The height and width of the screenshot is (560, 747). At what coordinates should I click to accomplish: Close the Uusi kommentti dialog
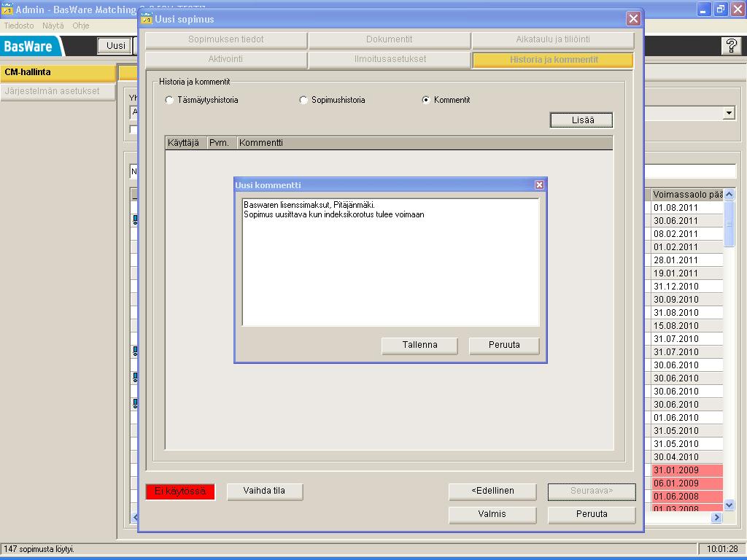(539, 184)
